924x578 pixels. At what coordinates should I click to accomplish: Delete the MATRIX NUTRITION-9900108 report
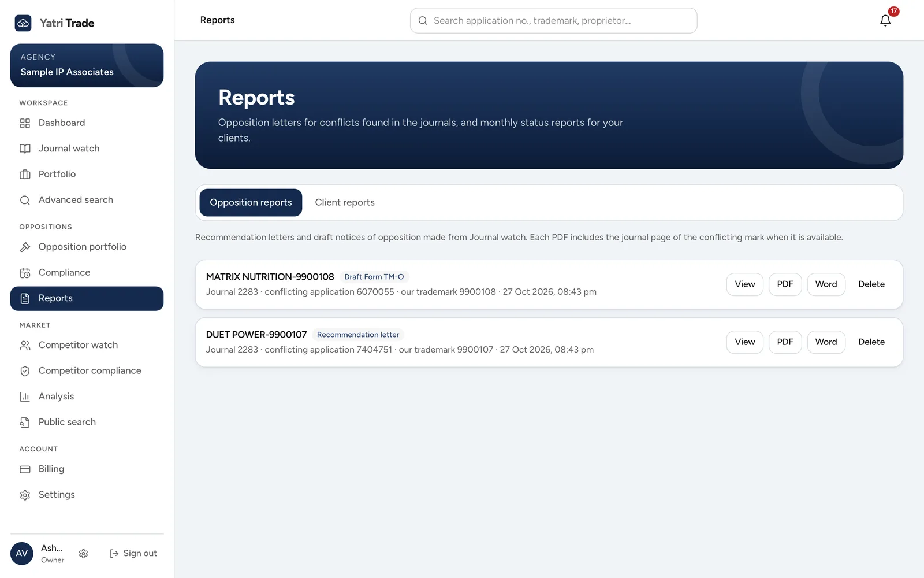click(871, 284)
